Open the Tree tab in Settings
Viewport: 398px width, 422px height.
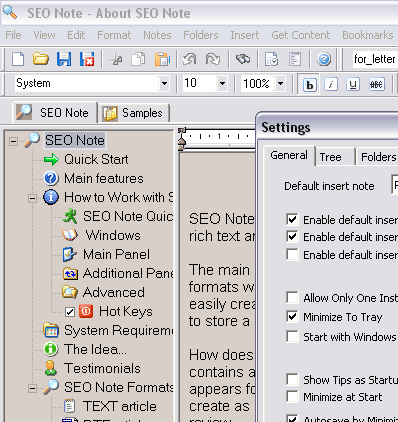(x=335, y=157)
